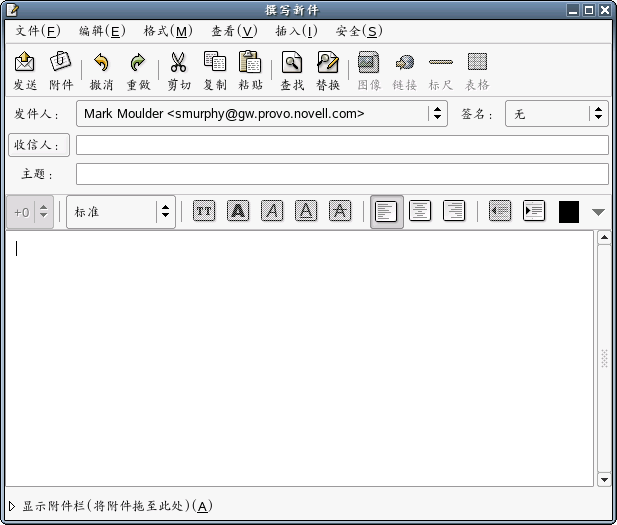Click the 主题 subject input field
Screen dimensions: 617x525
(x=342, y=174)
